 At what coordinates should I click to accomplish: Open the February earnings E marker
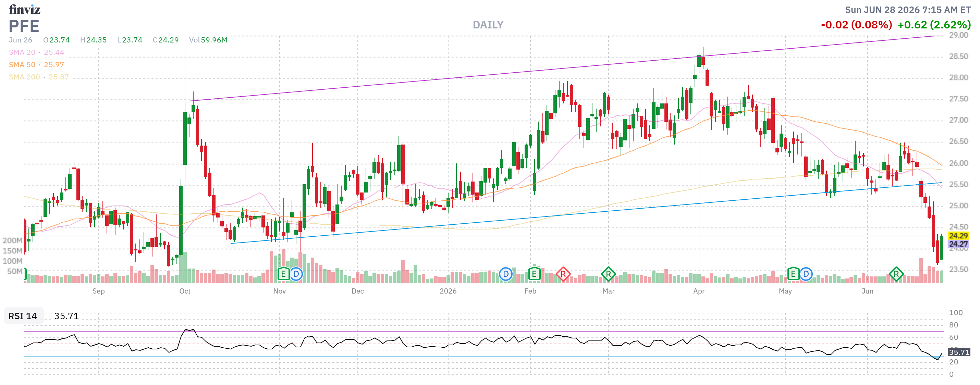coord(534,274)
